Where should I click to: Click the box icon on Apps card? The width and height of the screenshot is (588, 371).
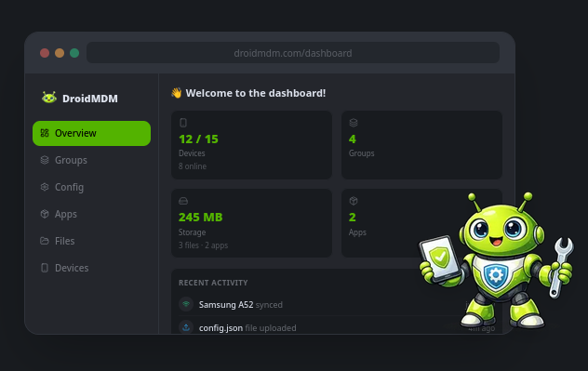pyautogui.click(x=354, y=201)
